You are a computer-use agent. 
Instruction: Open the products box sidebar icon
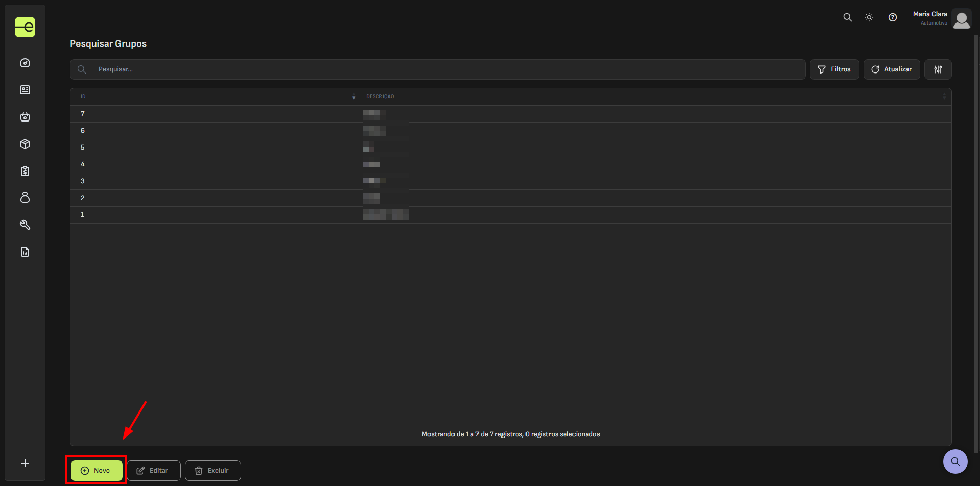click(x=25, y=144)
